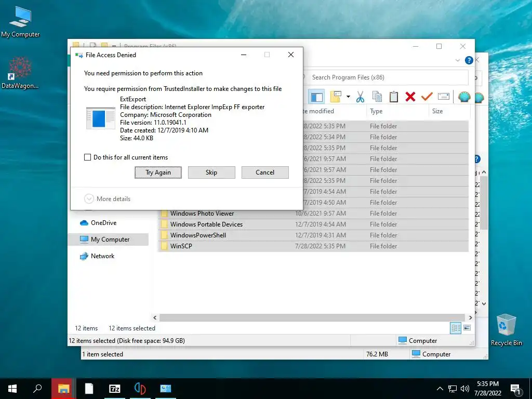The image size is (532, 399).
Task: Click the red X Delete icon
Action: pos(410,97)
